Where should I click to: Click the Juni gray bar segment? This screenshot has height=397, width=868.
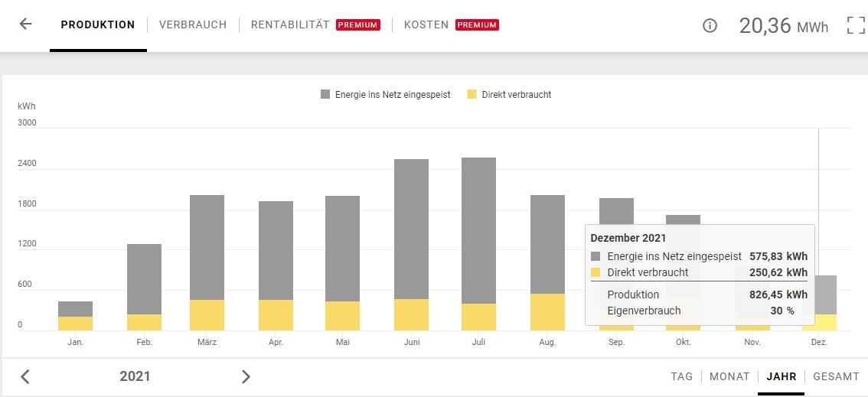(x=411, y=229)
